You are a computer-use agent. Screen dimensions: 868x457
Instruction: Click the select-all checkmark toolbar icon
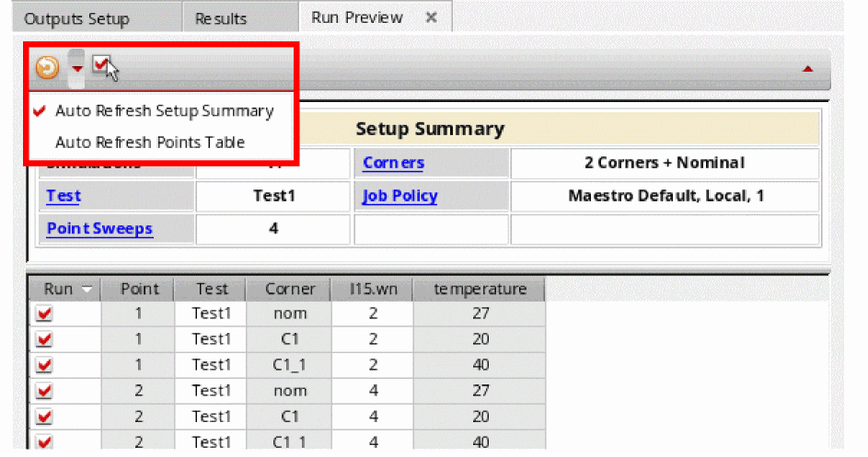coord(102,67)
